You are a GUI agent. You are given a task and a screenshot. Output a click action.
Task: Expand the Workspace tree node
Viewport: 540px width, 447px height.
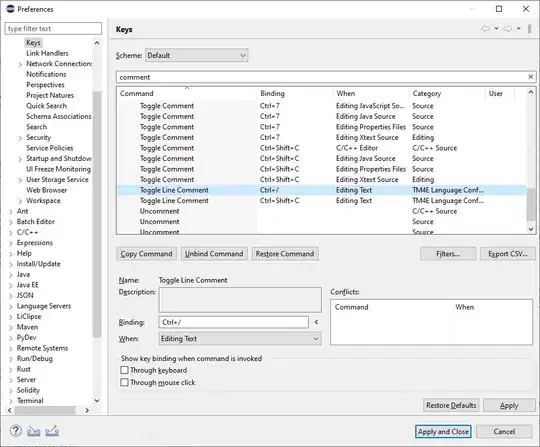(20, 201)
